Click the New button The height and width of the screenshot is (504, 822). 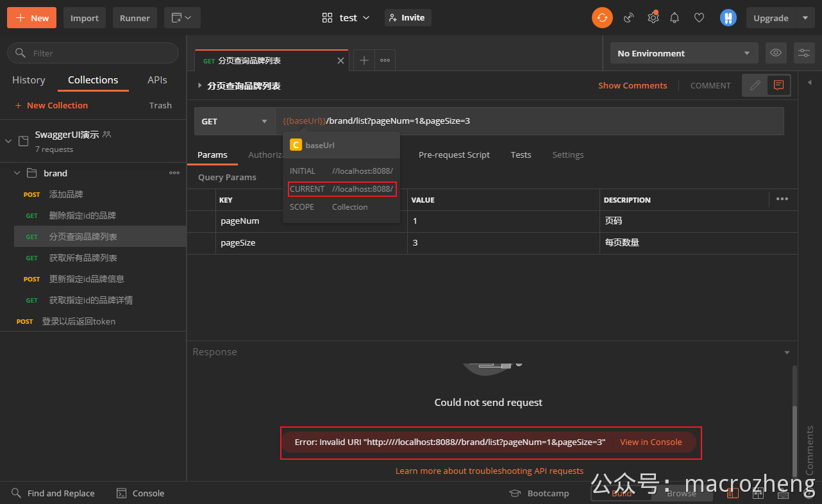[31, 18]
